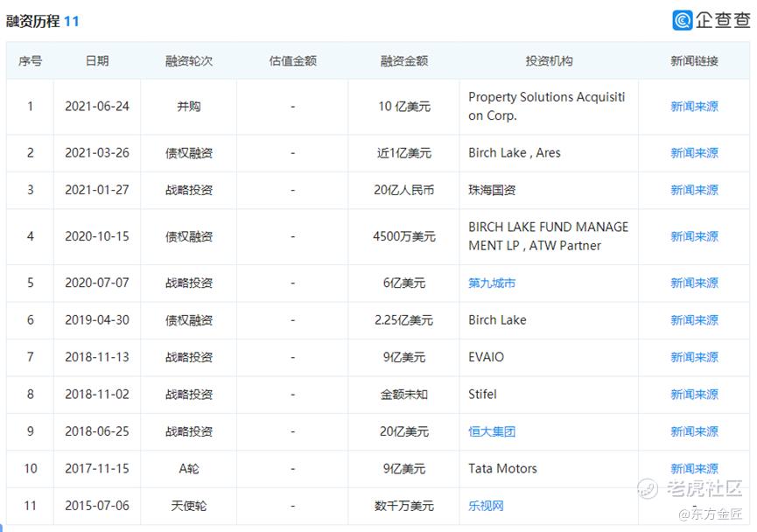The width and height of the screenshot is (757, 532).
Task: Select the date cell 2020-07-07
Action: (x=97, y=283)
